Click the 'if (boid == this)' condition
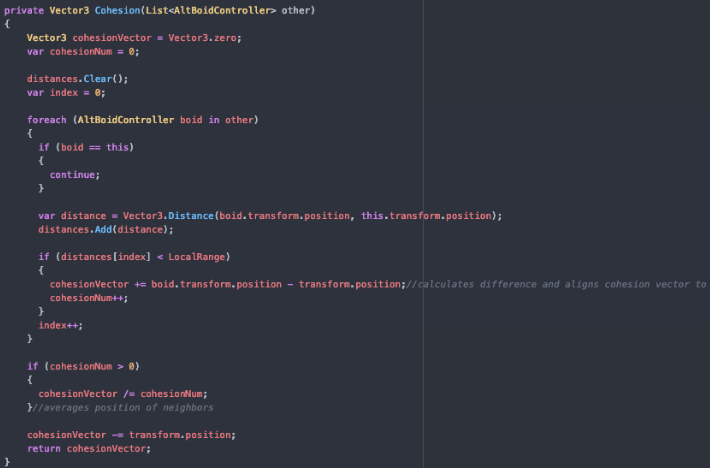Screen dimensions: 710x468 pyautogui.click(x=86, y=147)
